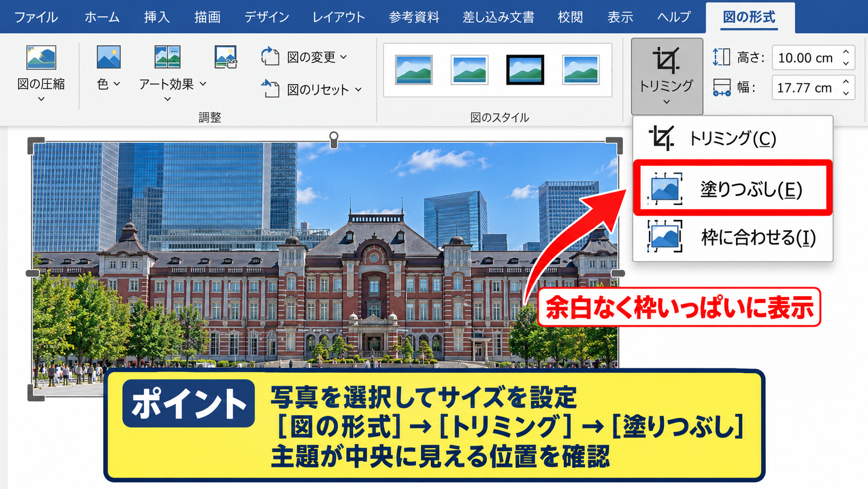Click the アート効果 icon
This screenshot has height=489, width=868.
pos(167,57)
